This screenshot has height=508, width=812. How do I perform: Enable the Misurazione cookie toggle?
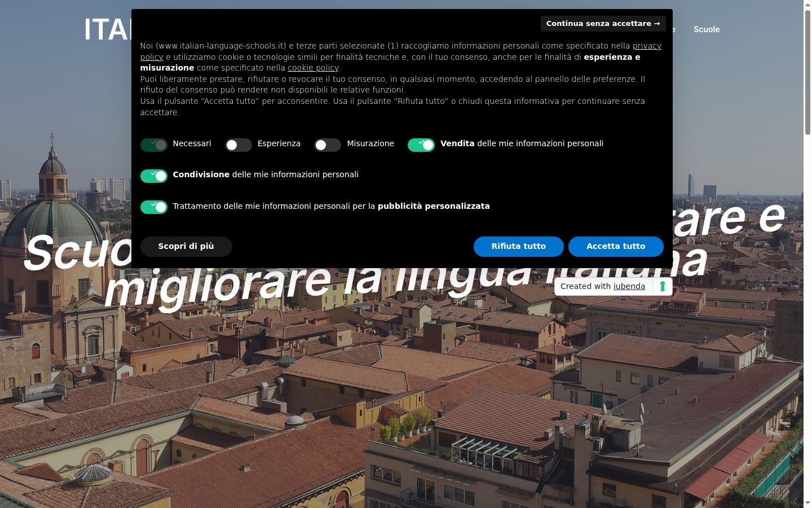(x=328, y=145)
